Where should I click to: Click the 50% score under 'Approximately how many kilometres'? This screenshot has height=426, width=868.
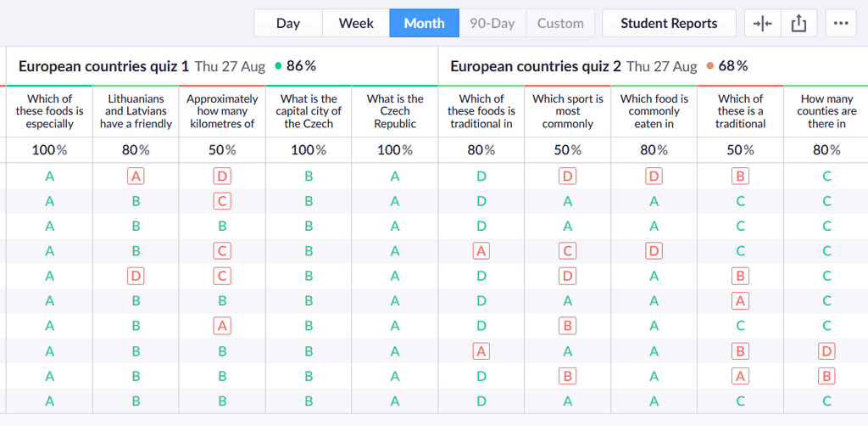pos(222,149)
